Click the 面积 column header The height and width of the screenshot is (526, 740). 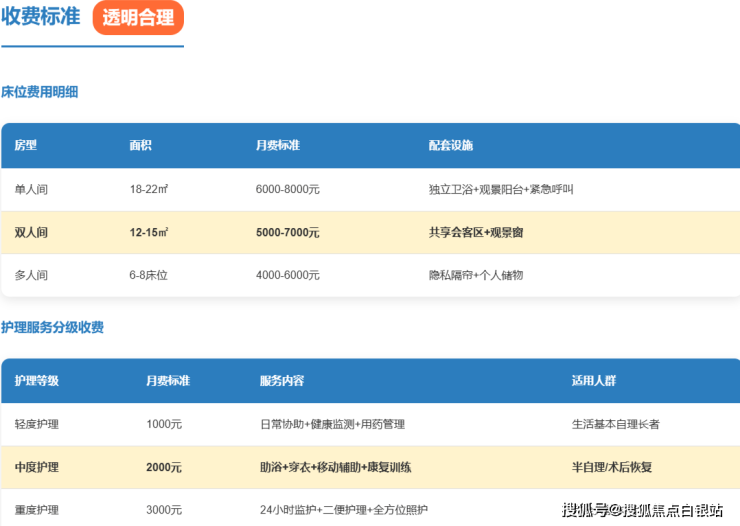tap(141, 146)
